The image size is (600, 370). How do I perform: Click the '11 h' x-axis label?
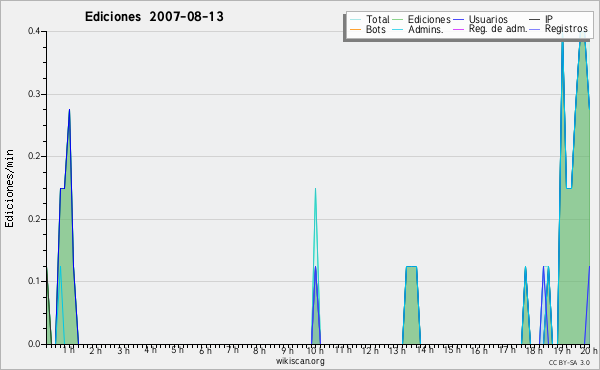point(343,350)
